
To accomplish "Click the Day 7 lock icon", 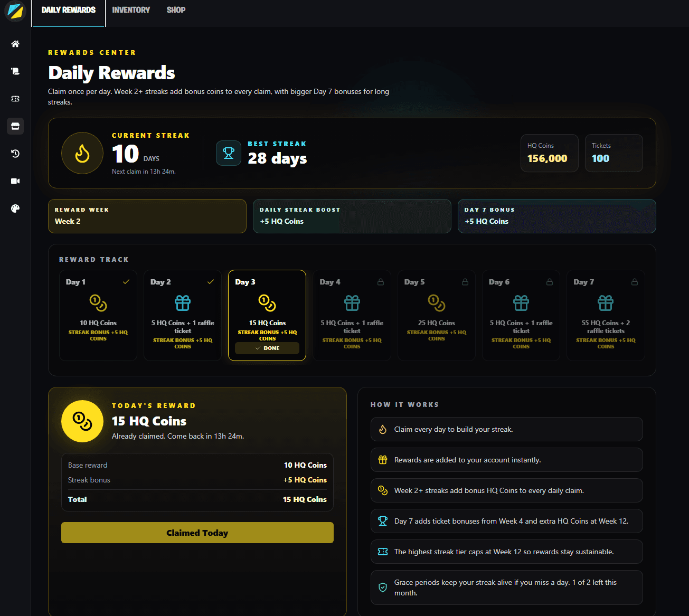I will click(x=635, y=282).
